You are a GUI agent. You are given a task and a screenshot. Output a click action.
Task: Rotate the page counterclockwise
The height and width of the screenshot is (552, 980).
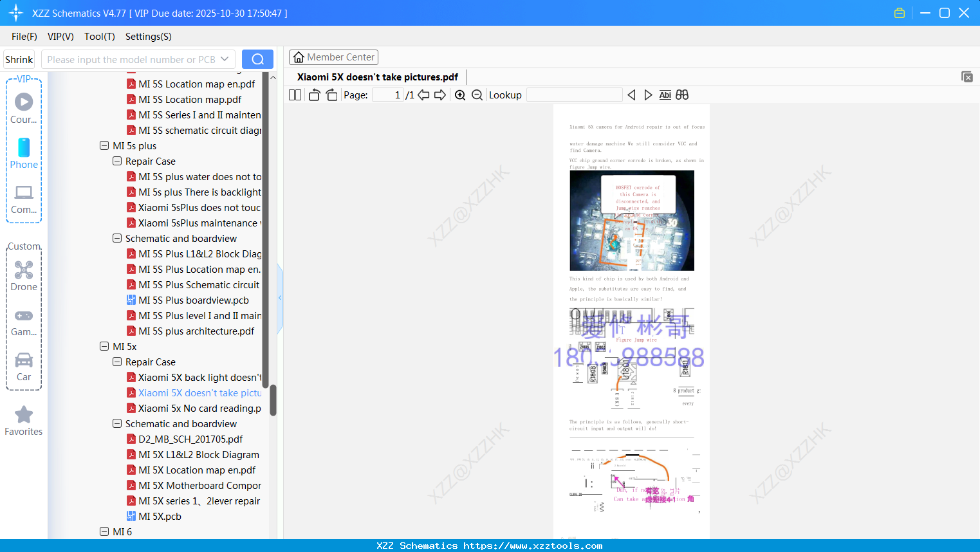pyautogui.click(x=315, y=95)
